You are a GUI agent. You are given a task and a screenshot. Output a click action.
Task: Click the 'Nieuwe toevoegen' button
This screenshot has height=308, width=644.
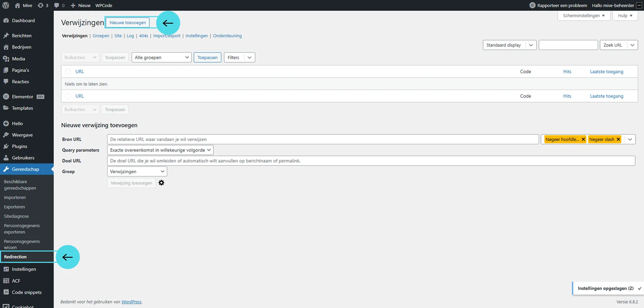tap(127, 23)
